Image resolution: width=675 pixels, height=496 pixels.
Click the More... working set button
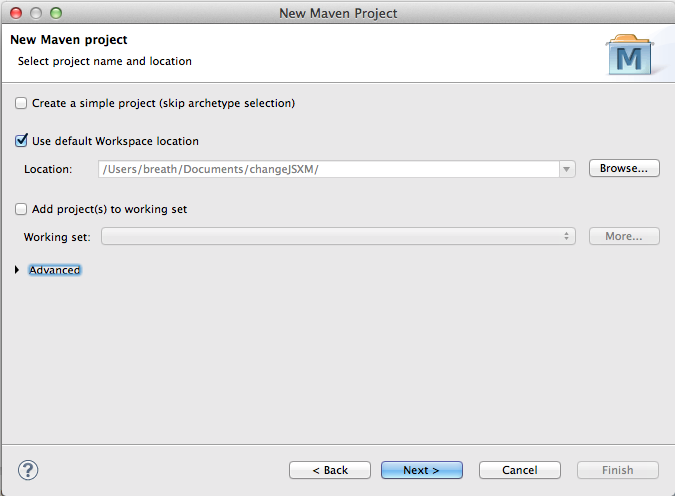tap(624, 237)
